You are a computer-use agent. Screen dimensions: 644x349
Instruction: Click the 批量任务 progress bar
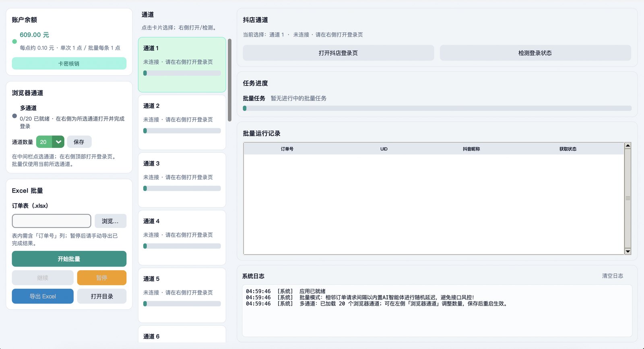tap(437, 108)
